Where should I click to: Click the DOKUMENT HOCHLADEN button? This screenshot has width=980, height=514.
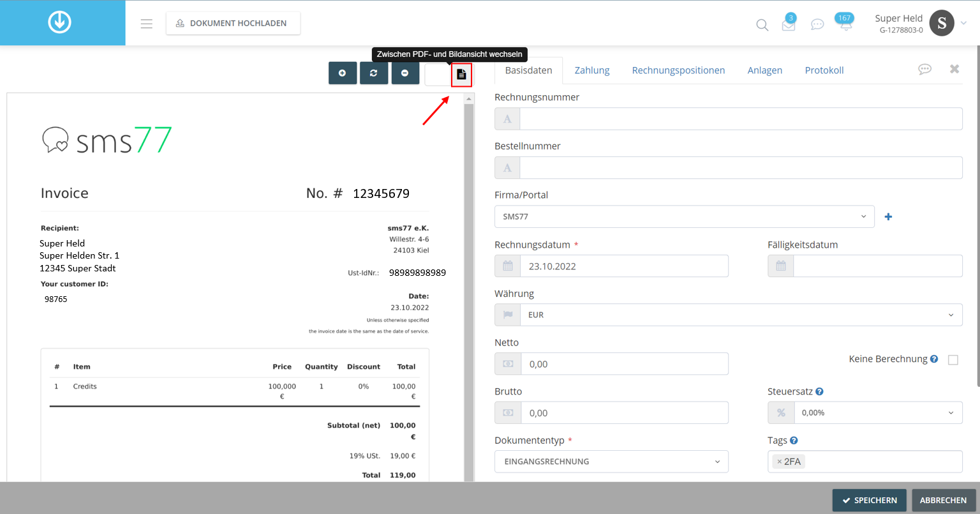pyautogui.click(x=233, y=23)
